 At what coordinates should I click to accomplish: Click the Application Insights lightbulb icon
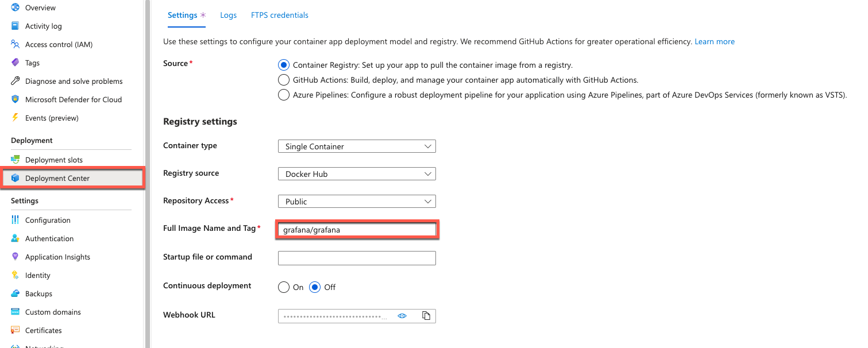click(16, 257)
